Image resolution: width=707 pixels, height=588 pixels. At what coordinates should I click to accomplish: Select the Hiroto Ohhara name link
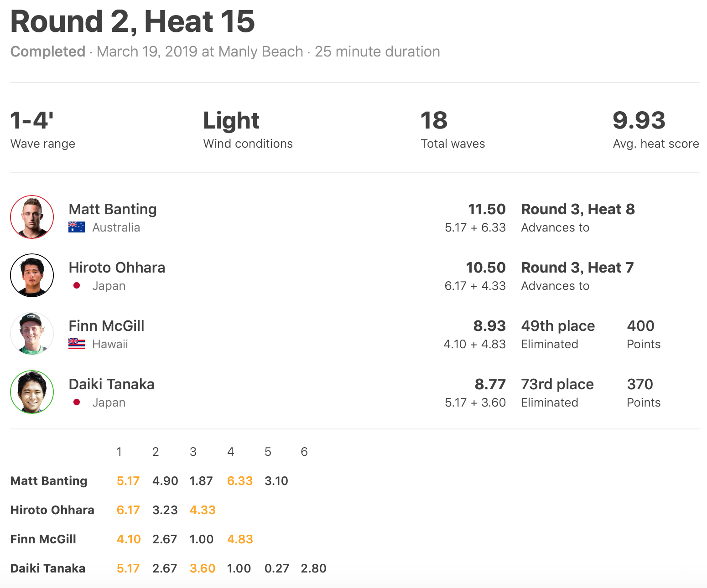pos(117,268)
